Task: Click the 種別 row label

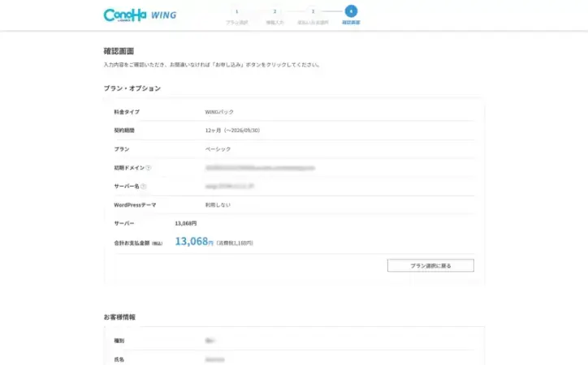Action: tap(119, 341)
